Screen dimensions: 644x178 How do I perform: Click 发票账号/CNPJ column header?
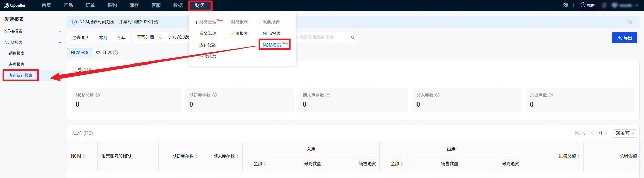tap(116, 156)
